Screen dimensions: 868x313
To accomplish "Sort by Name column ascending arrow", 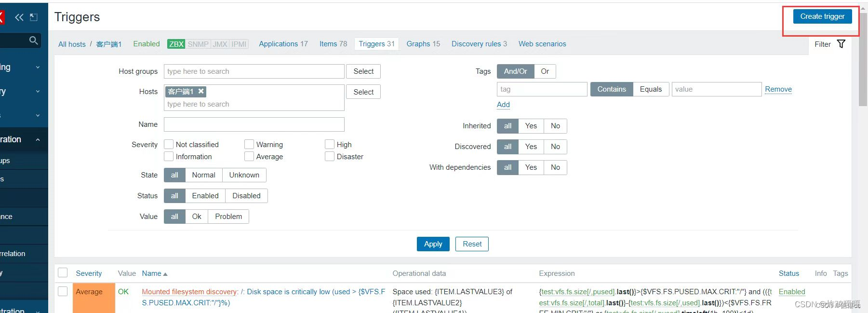I will click(x=165, y=274).
